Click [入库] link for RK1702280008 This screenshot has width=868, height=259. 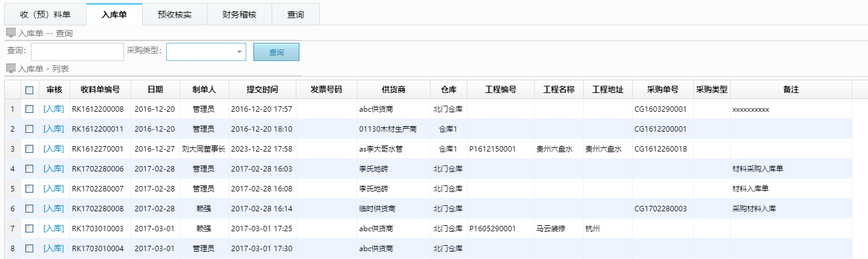point(53,209)
